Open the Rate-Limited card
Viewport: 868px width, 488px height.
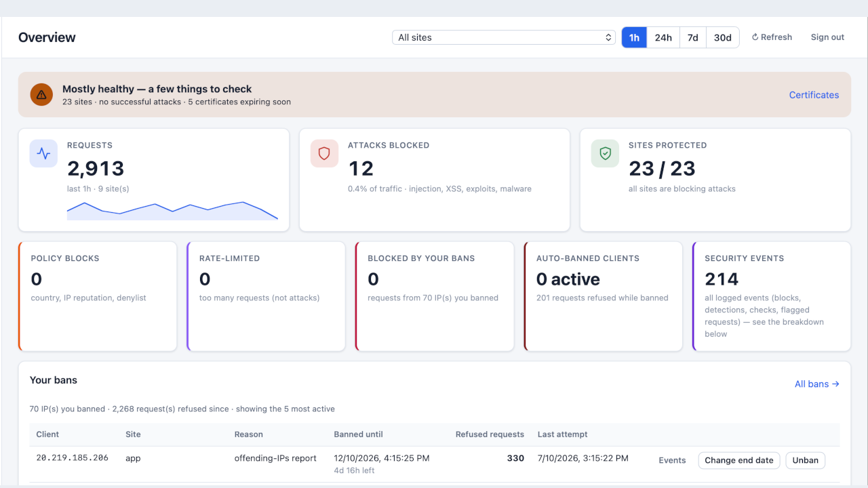click(266, 296)
